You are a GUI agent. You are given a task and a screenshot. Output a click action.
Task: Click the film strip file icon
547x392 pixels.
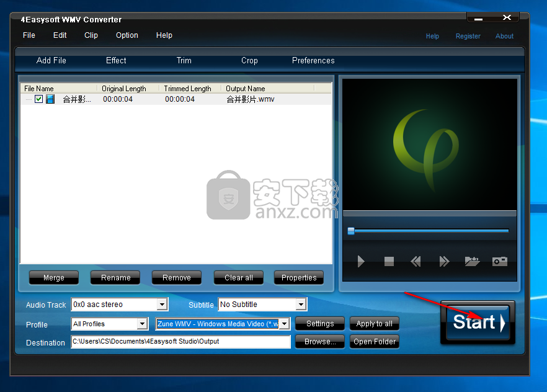coord(51,99)
